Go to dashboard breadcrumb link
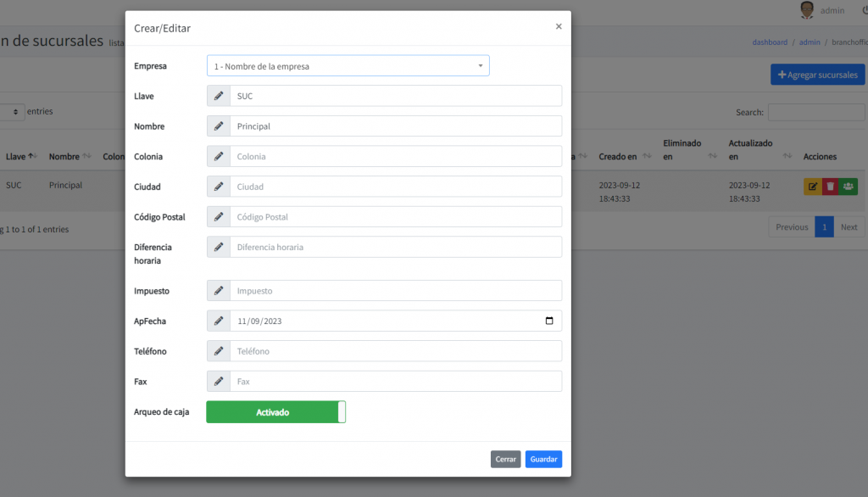The width and height of the screenshot is (868, 497). pos(770,42)
